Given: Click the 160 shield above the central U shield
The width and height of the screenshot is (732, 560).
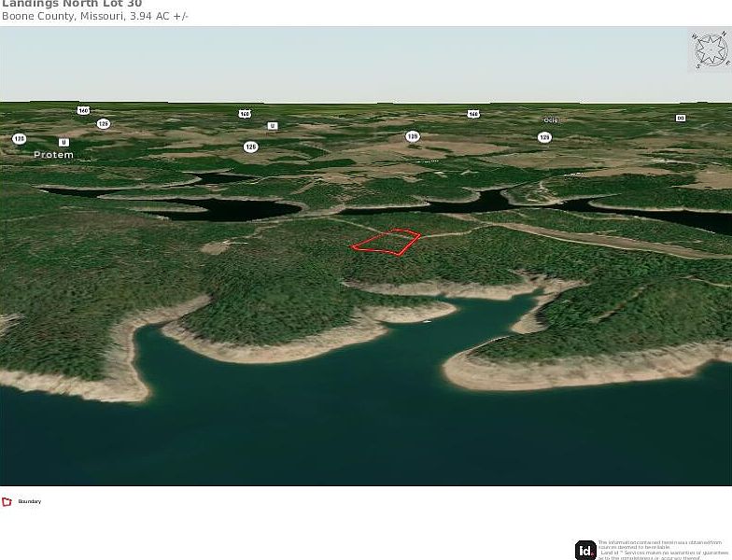Looking at the screenshot, I should tap(245, 114).
